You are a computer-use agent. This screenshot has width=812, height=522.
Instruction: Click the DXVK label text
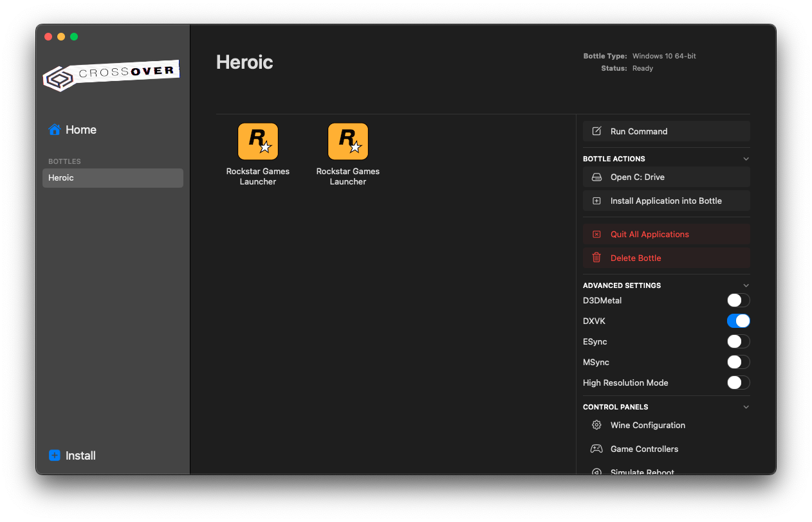click(594, 321)
